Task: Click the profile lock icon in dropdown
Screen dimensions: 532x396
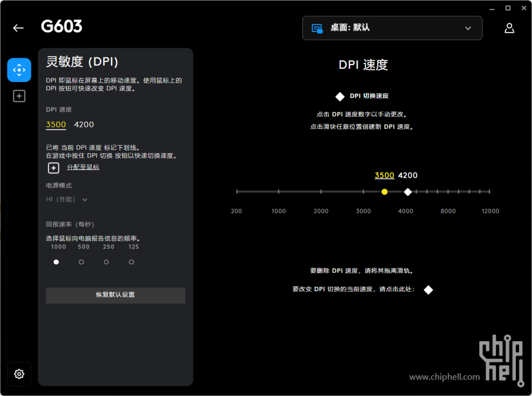Action: click(x=317, y=29)
